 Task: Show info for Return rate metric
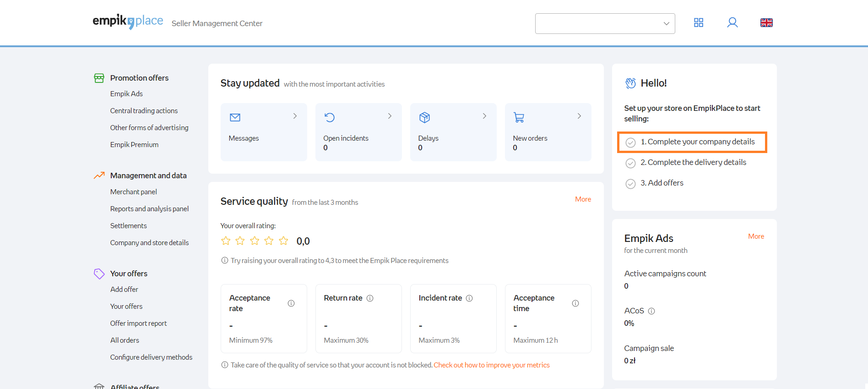[x=370, y=298]
